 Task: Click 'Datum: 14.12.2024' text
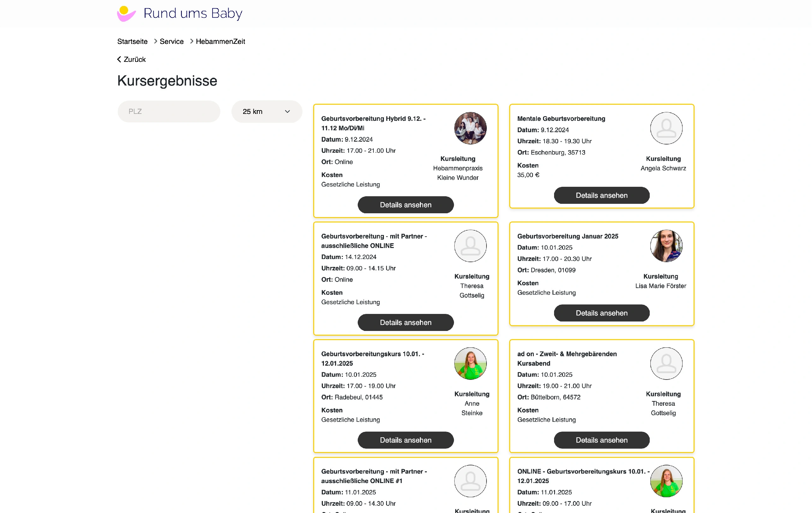click(349, 257)
